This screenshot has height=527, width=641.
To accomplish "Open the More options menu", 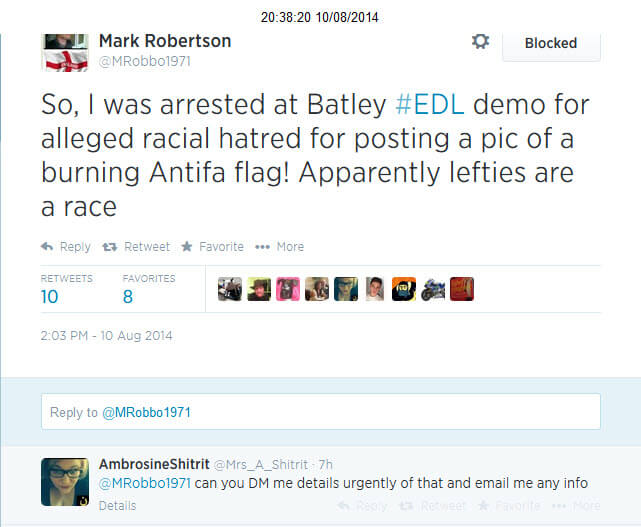I will pos(279,247).
